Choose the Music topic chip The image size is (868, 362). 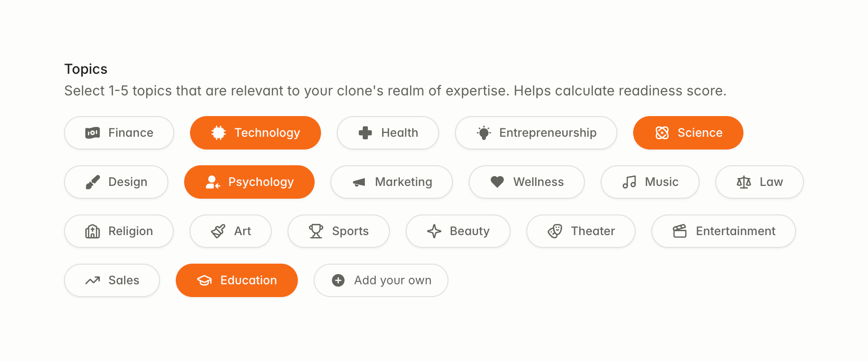[x=649, y=182]
